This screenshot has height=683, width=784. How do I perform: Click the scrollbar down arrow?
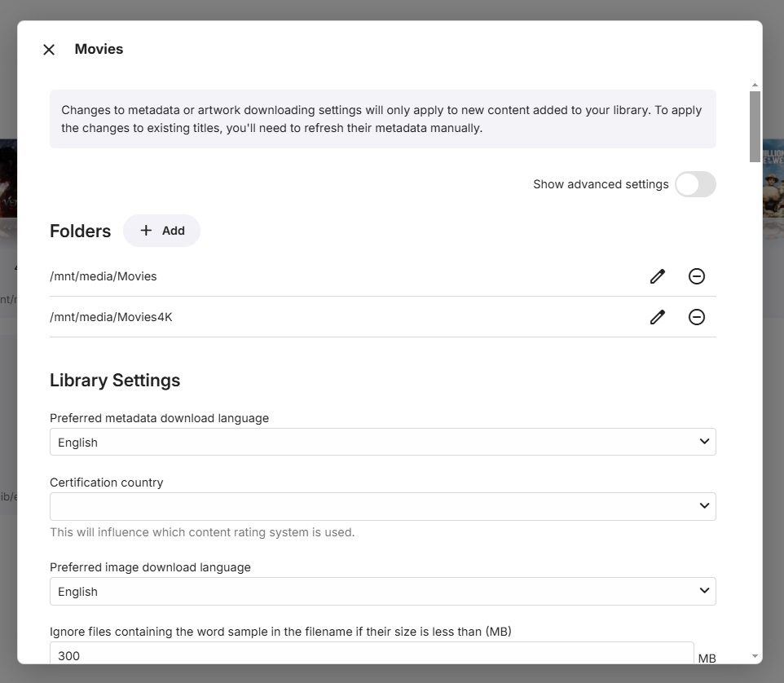755,655
